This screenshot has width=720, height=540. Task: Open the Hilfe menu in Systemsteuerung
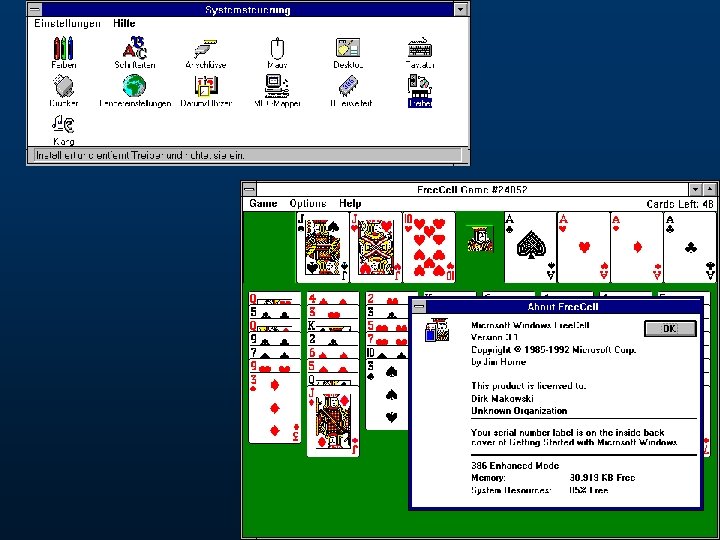pos(124,23)
